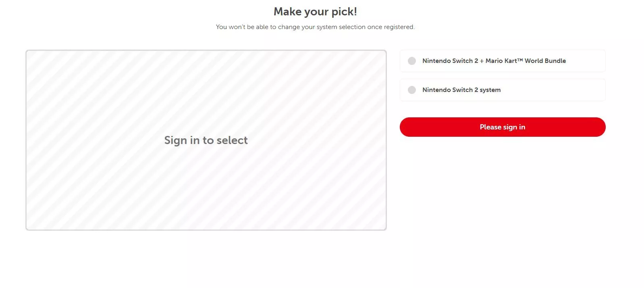Viewport: 644px width, 288px height.
Task: Click the "Sign in to select" placeholder text
Action: 206,140
